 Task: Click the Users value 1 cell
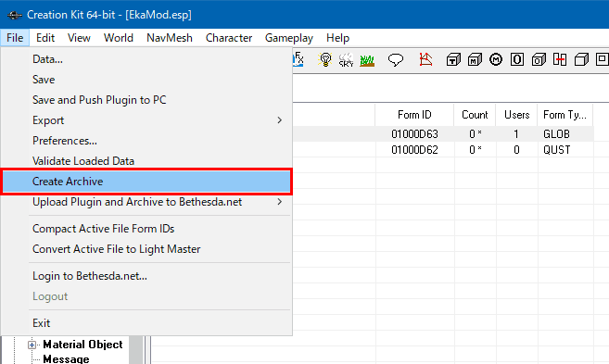tap(516, 134)
